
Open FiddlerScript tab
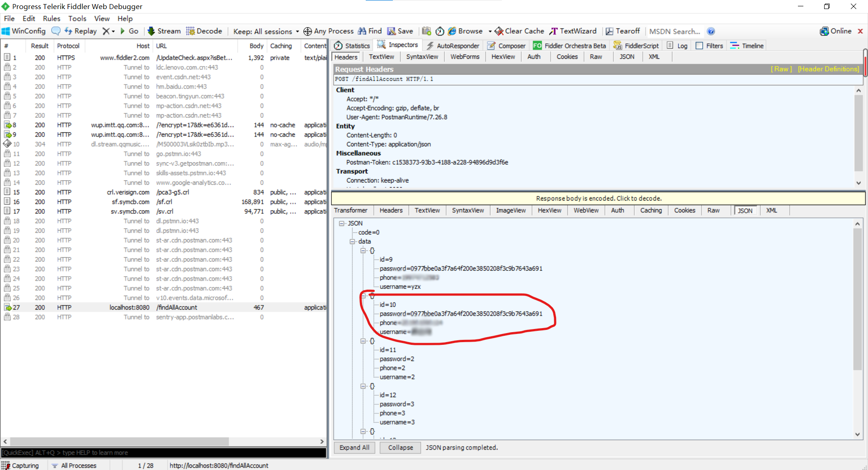click(x=637, y=46)
